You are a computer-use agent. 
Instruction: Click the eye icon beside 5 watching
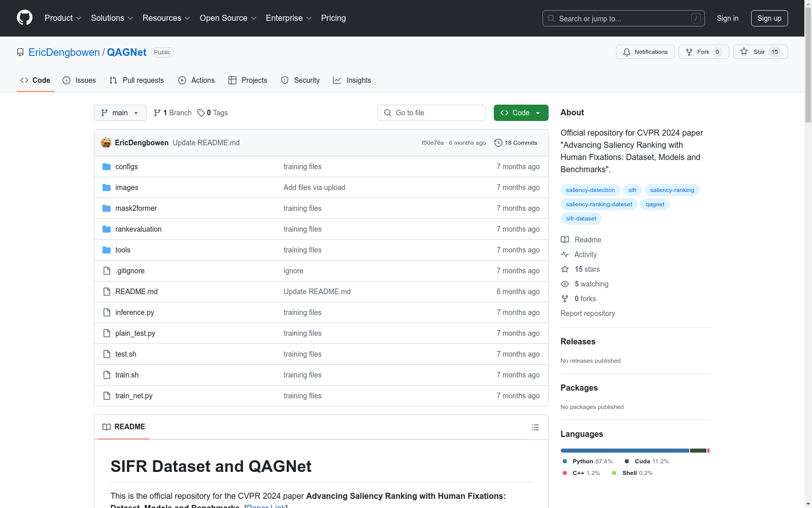(565, 284)
